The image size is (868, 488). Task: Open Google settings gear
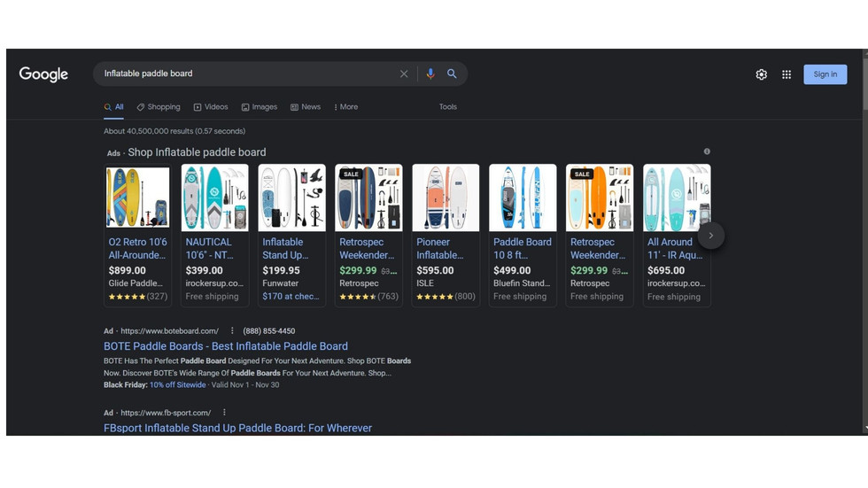click(761, 74)
